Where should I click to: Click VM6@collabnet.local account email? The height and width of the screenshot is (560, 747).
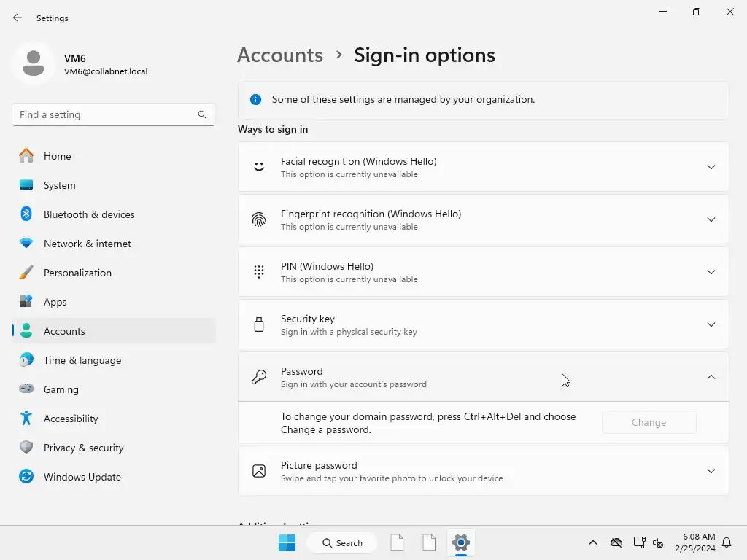[106, 71]
